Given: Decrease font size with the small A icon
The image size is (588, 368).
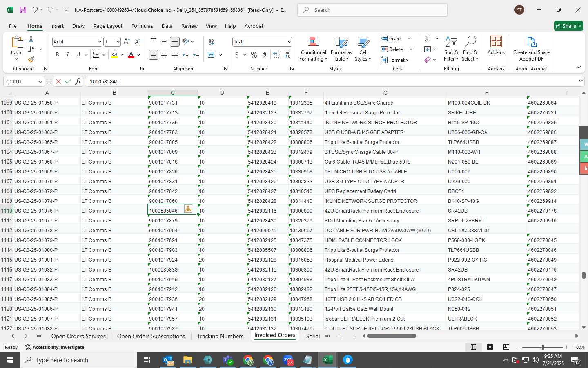Looking at the screenshot, I should click(137, 42).
